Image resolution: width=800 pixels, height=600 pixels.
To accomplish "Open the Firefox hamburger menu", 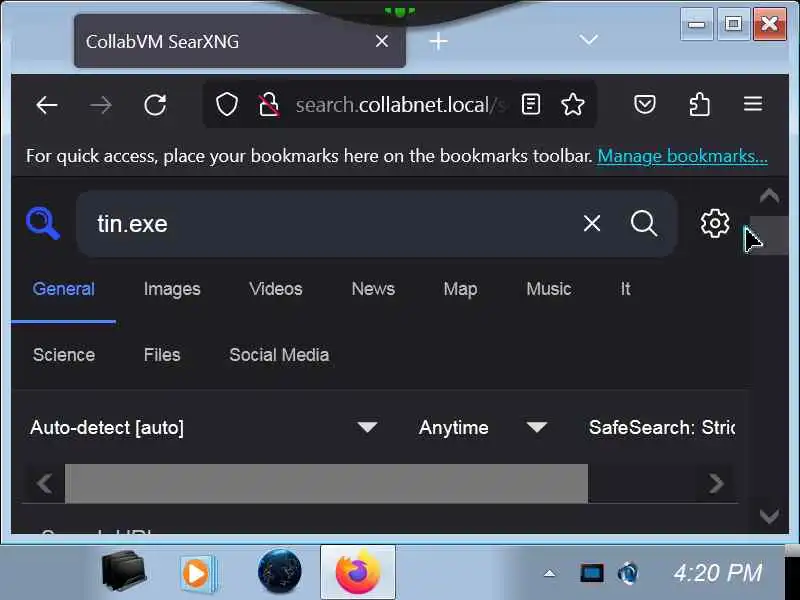I will coord(753,105).
